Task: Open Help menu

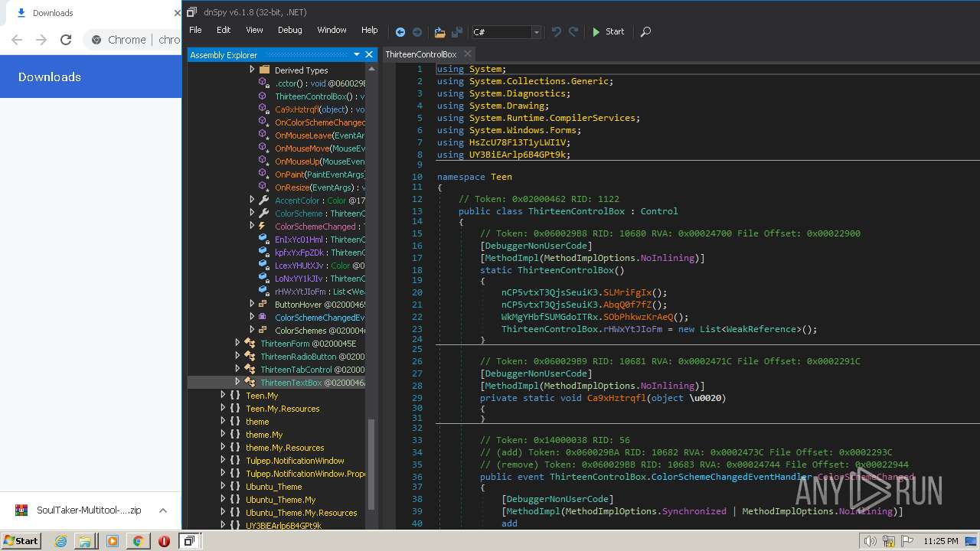Action: (370, 30)
